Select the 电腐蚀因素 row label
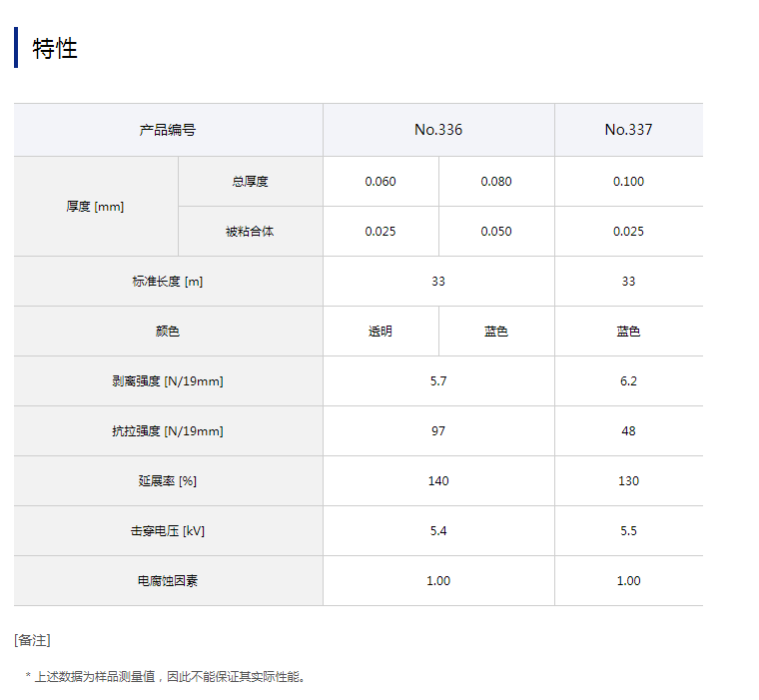 pos(168,581)
